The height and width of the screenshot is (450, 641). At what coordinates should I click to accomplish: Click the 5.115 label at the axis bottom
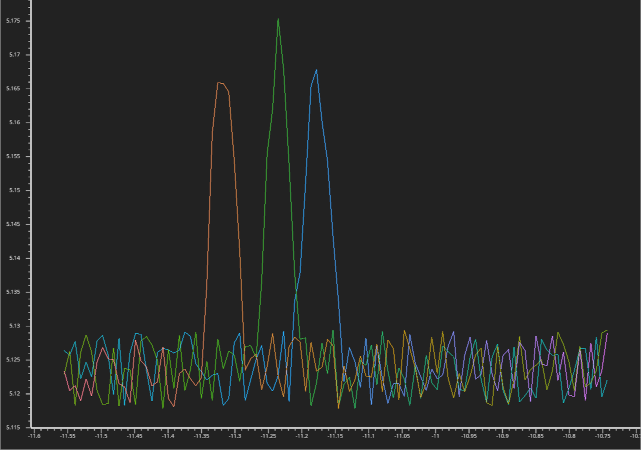13,428
